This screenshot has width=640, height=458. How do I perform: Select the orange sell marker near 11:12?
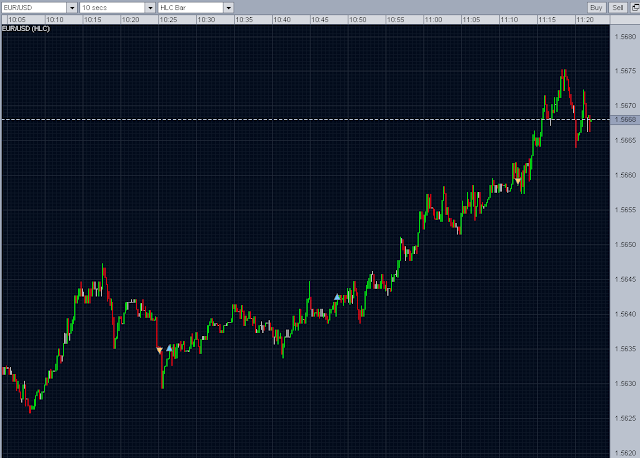tap(518, 181)
